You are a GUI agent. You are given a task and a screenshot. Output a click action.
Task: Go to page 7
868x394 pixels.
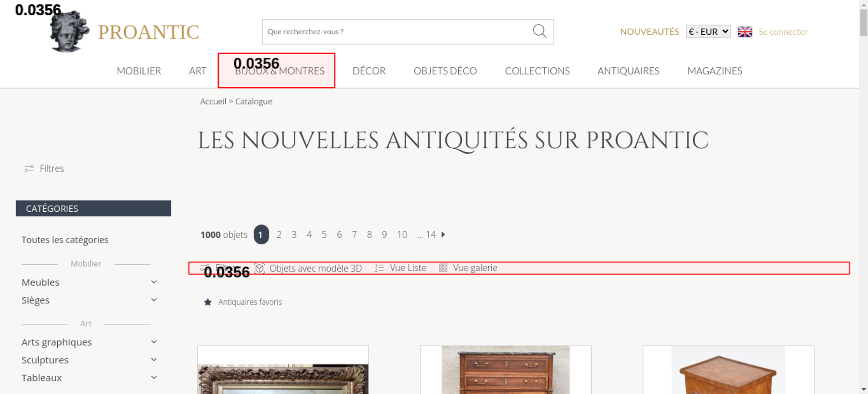click(x=354, y=235)
